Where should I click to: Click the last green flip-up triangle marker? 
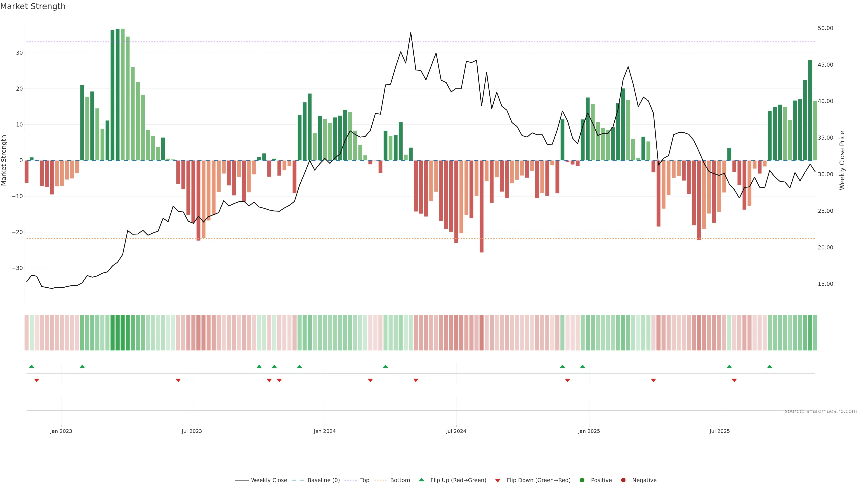coord(770,366)
